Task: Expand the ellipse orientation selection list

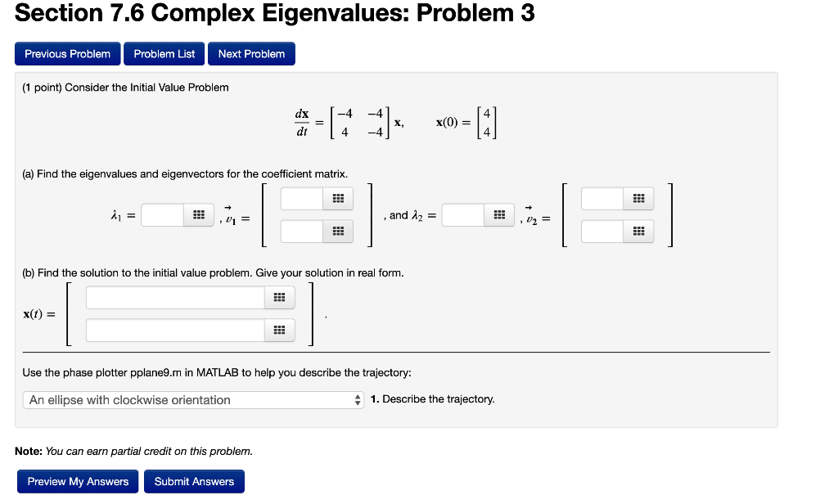Action: click(193, 400)
